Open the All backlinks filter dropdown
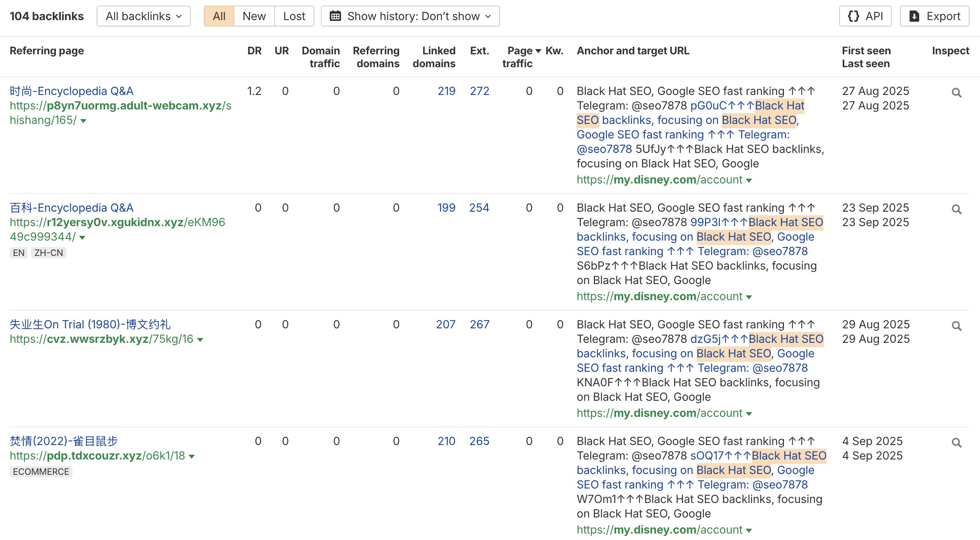980x540 pixels. pyautogui.click(x=143, y=16)
